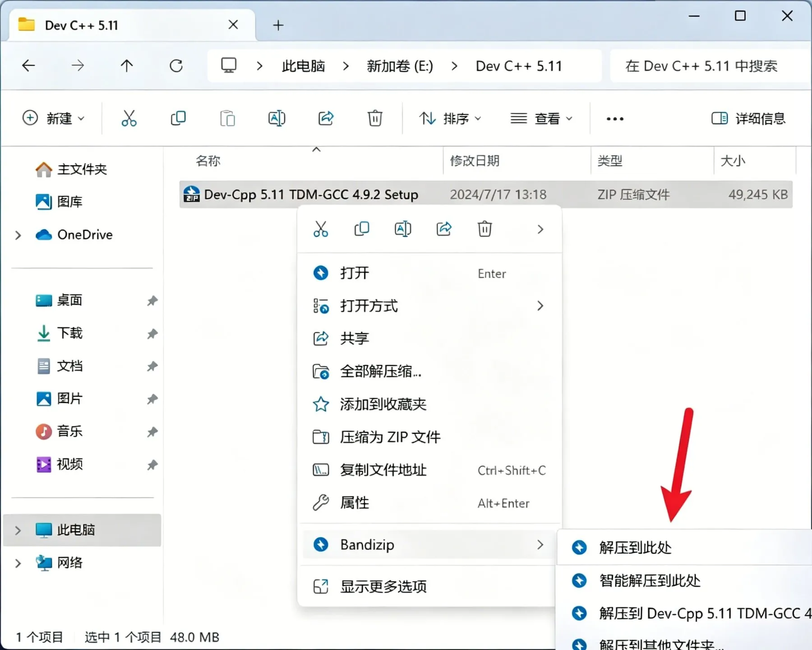Click the search box for Dev C++ 5.11
Viewport: 812px width, 650px height.
710,66
